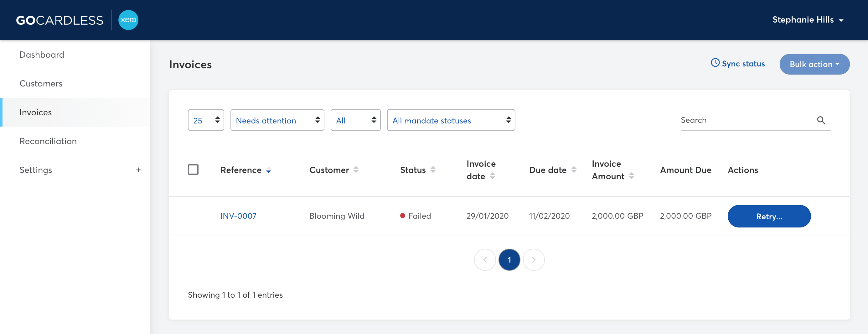
Task: Click due date 11/02/2020
Action: 549,216
